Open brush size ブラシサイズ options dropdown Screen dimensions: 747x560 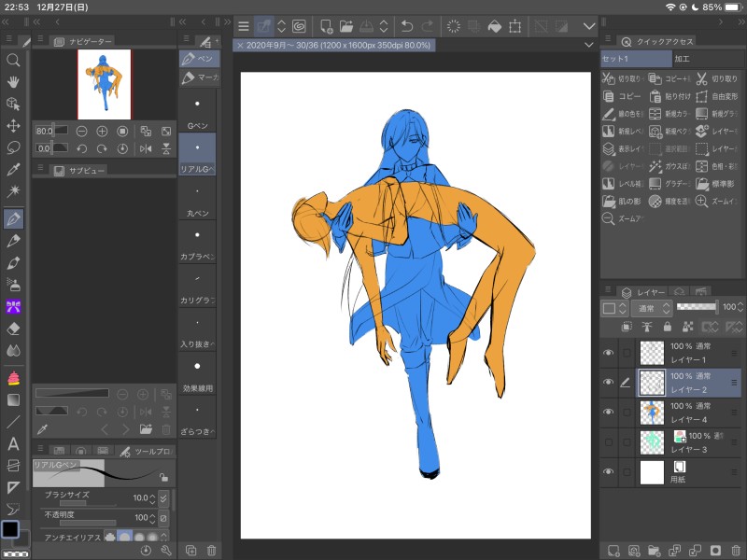pyautogui.click(x=164, y=498)
